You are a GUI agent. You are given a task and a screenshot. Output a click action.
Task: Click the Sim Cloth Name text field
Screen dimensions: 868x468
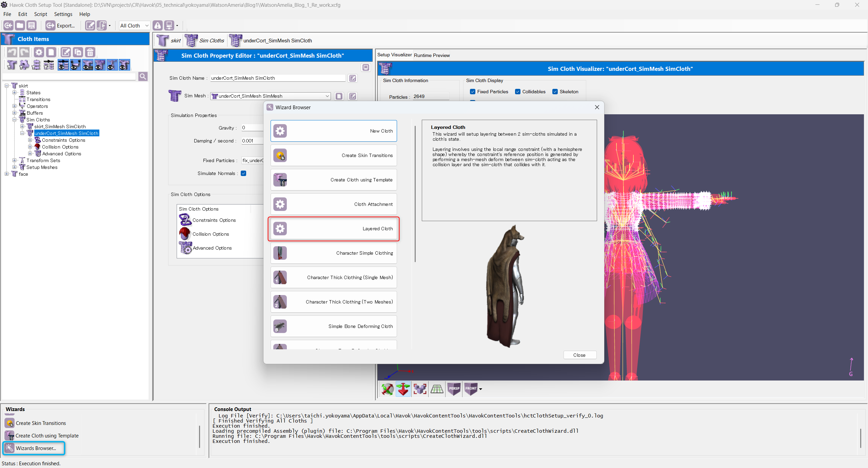click(278, 78)
